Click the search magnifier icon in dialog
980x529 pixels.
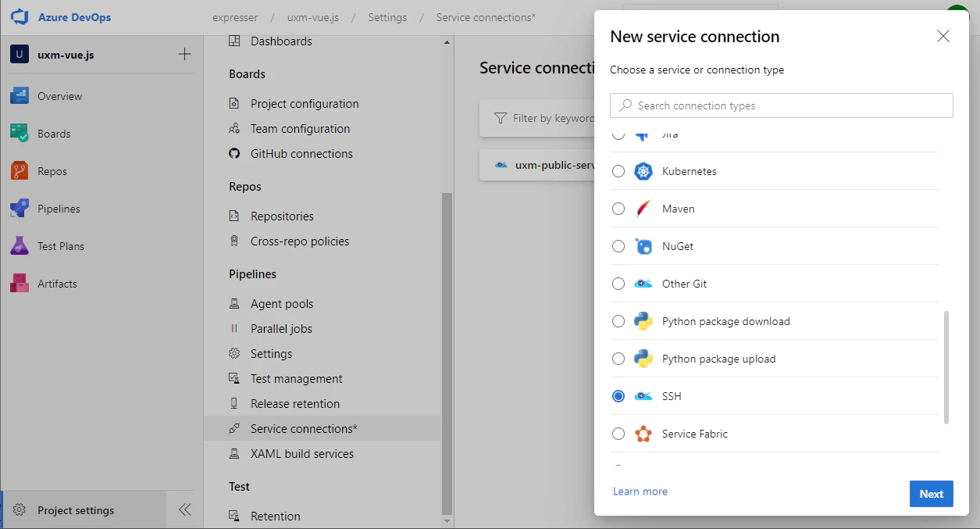click(x=625, y=105)
